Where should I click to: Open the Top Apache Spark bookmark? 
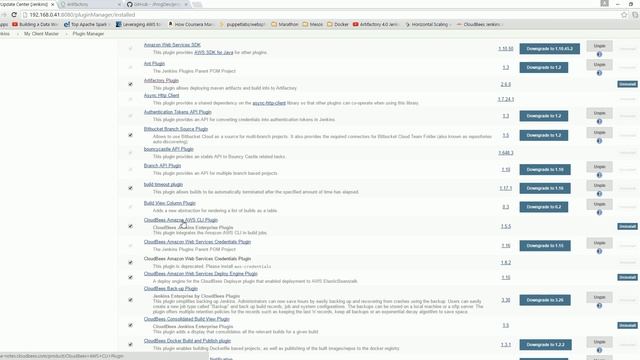pyautogui.click(x=86, y=24)
